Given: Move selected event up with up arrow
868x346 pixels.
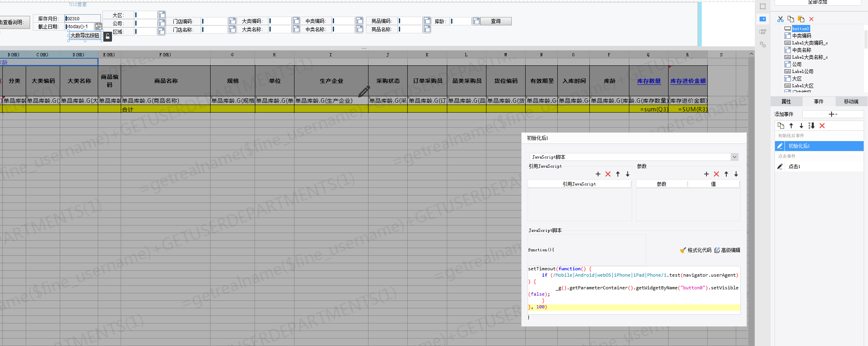Looking at the screenshot, I should [791, 126].
